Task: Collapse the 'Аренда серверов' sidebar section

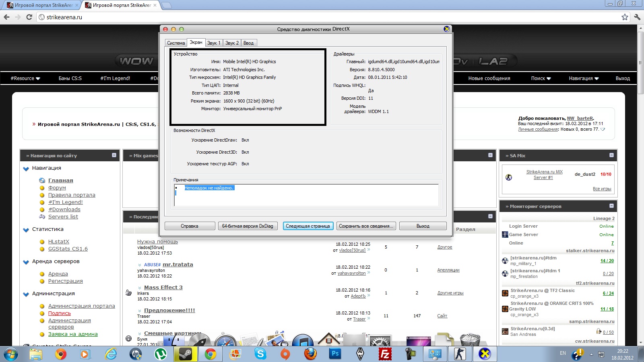Action: (26, 262)
